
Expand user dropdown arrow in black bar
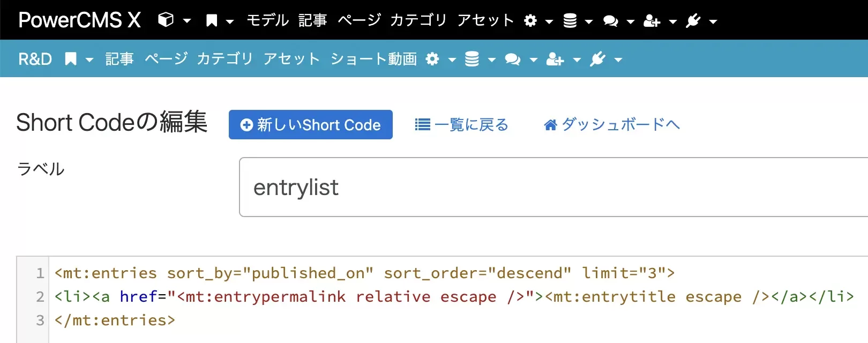tap(673, 21)
